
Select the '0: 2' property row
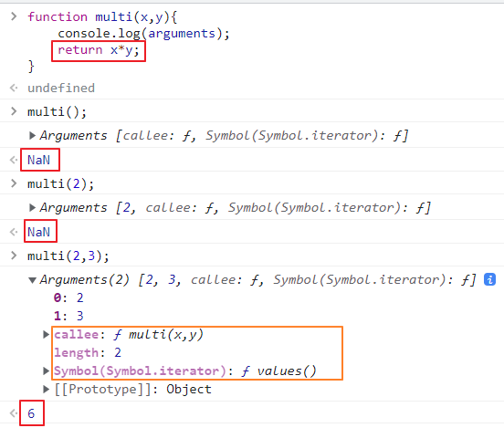(x=68, y=298)
